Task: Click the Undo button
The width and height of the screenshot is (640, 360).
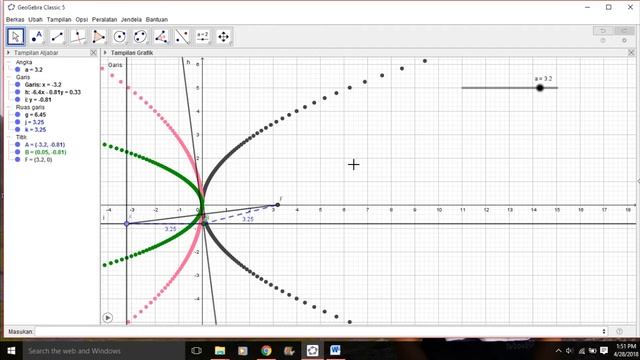Action: point(603,31)
